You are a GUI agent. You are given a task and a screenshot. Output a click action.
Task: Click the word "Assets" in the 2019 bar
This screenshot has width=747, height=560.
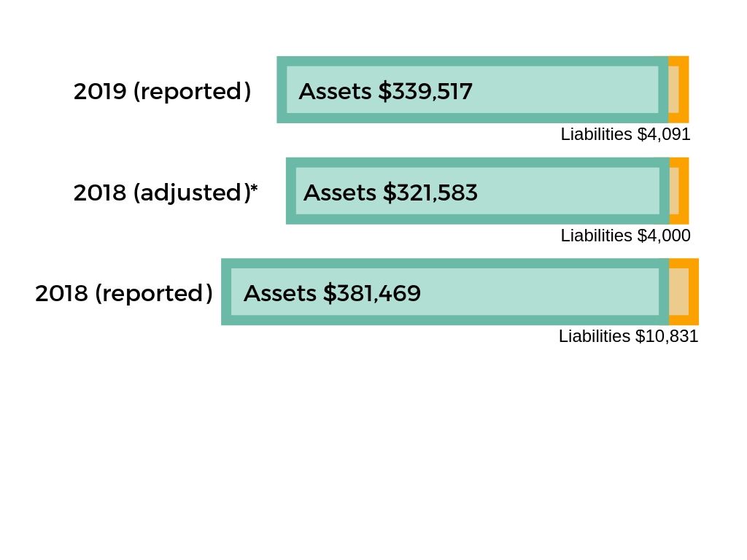tap(336, 92)
